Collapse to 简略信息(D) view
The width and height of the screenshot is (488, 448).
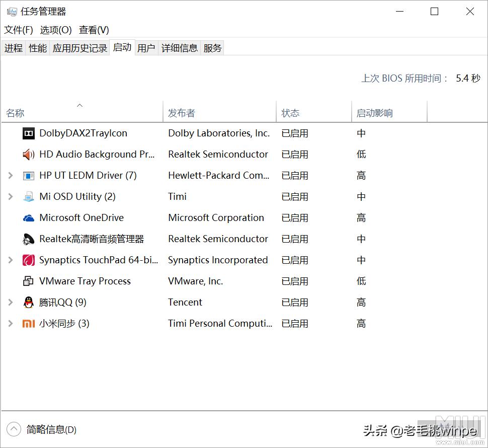click(43, 429)
